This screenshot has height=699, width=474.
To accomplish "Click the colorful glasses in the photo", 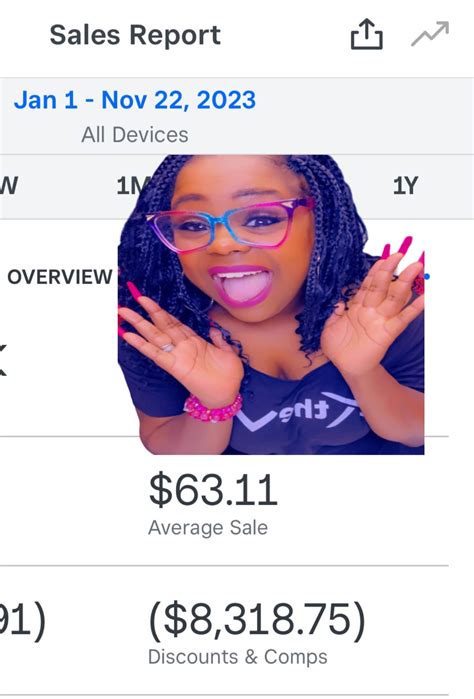I will pos(232,225).
